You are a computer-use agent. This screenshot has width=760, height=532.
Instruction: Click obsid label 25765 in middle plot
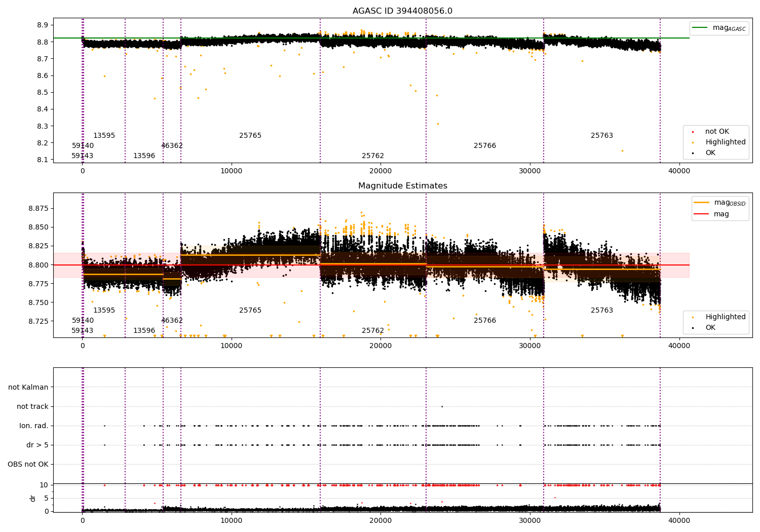click(x=250, y=311)
